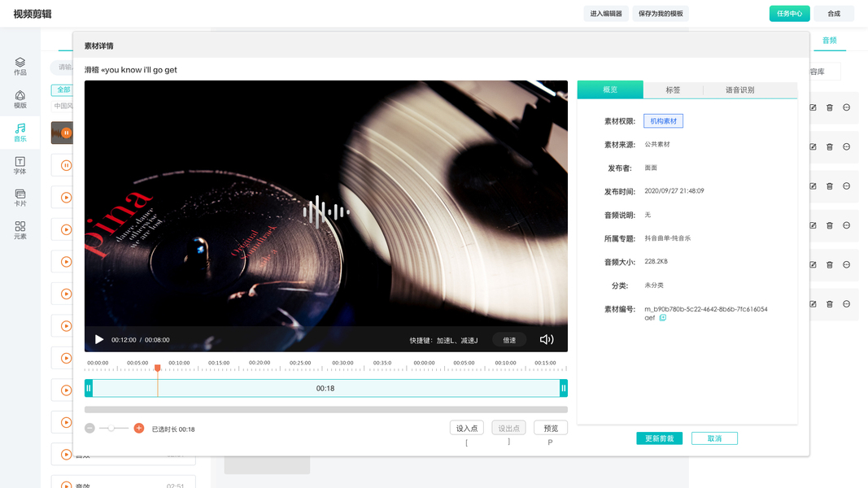Screen dimensions: 868x488
Task: Click the 视频剪辑 app title
Action: [x=32, y=14]
